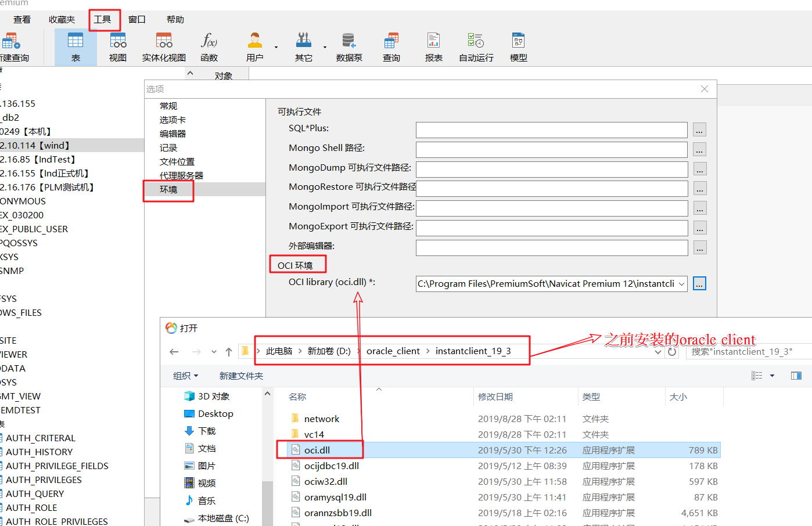This screenshot has width=812, height=526.
Task: Open the 自动运行 (Automation) toolbar icon
Action: (x=476, y=47)
